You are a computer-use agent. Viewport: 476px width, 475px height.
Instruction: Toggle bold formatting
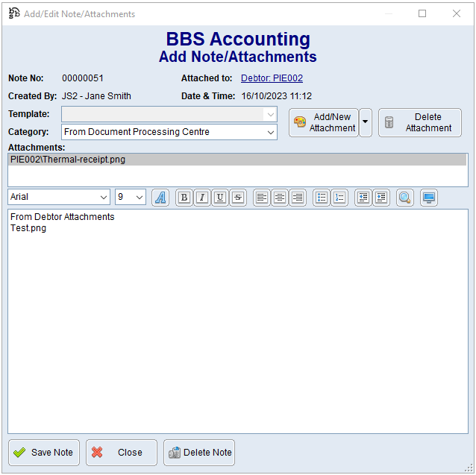tap(184, 198)
